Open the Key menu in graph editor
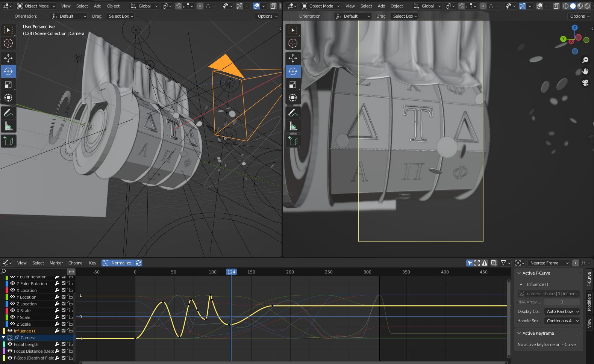This screenshot has width=594, height=364. pyautogui.click(x=92, y=263)
